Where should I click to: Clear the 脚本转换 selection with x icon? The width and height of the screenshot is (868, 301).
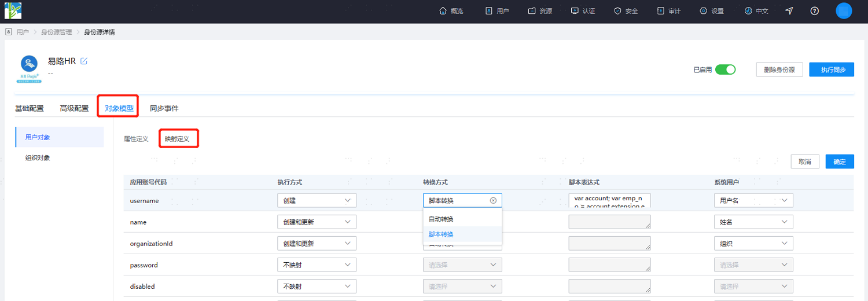493,200
